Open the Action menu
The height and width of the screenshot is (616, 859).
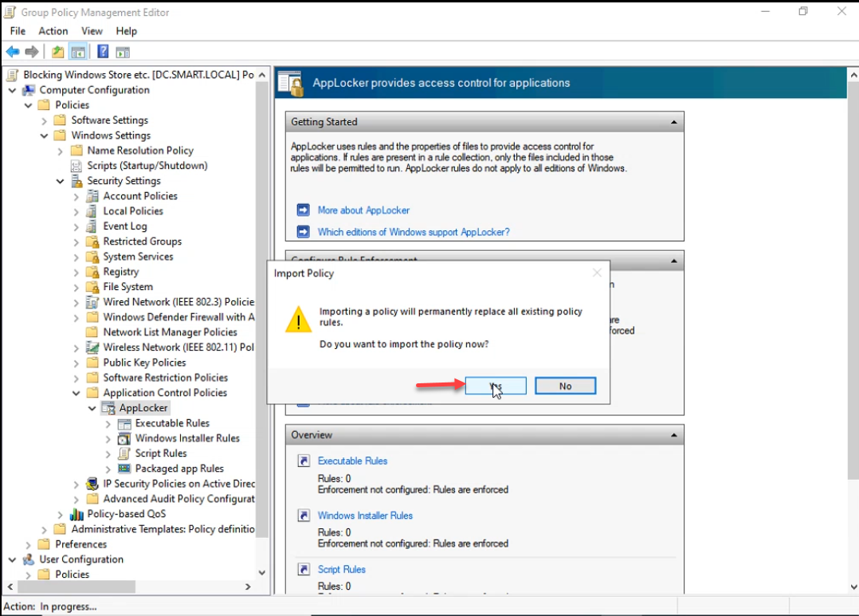(x=53, y=31)
